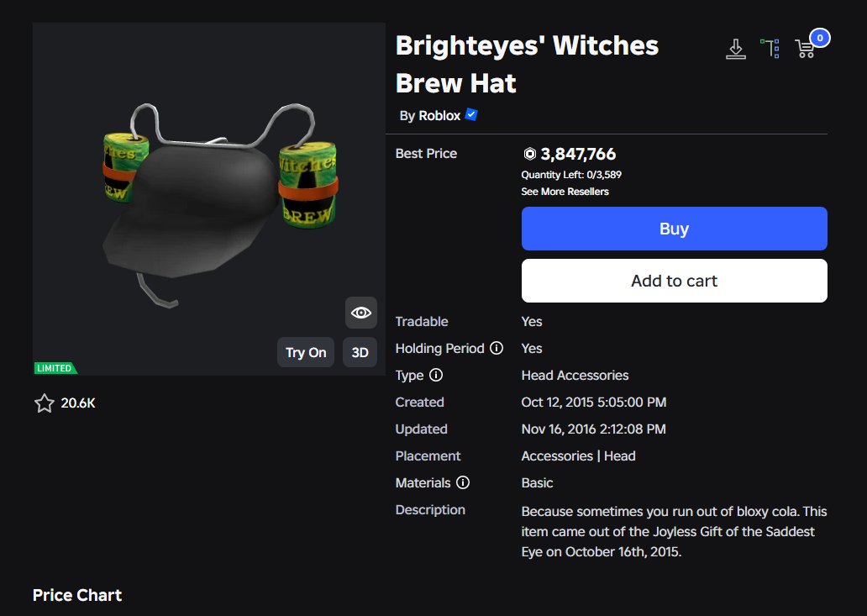Click the blue Buy button

(x=674, y=229)
